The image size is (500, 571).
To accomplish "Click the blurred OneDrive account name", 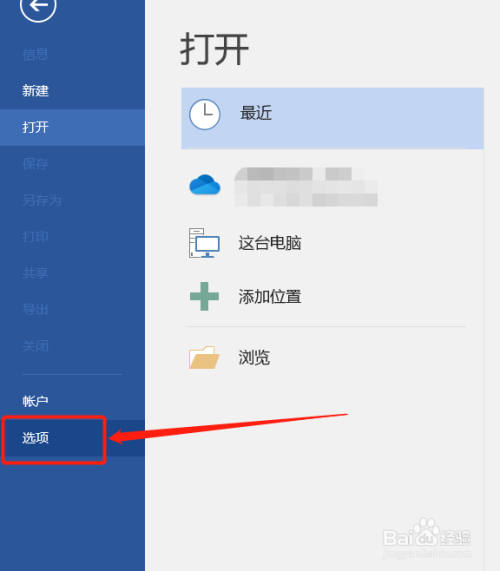I will pyautogui.click(x=306, y=187).
